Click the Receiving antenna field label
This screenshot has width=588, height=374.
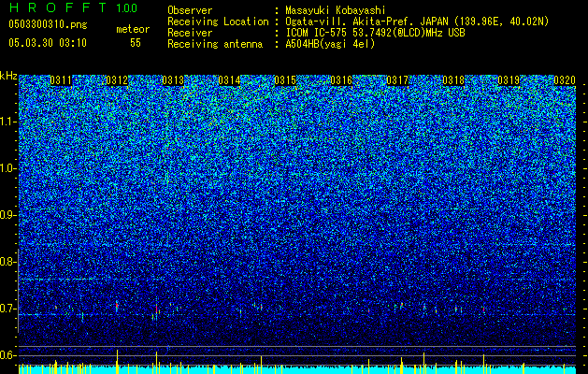pos(215,44)
